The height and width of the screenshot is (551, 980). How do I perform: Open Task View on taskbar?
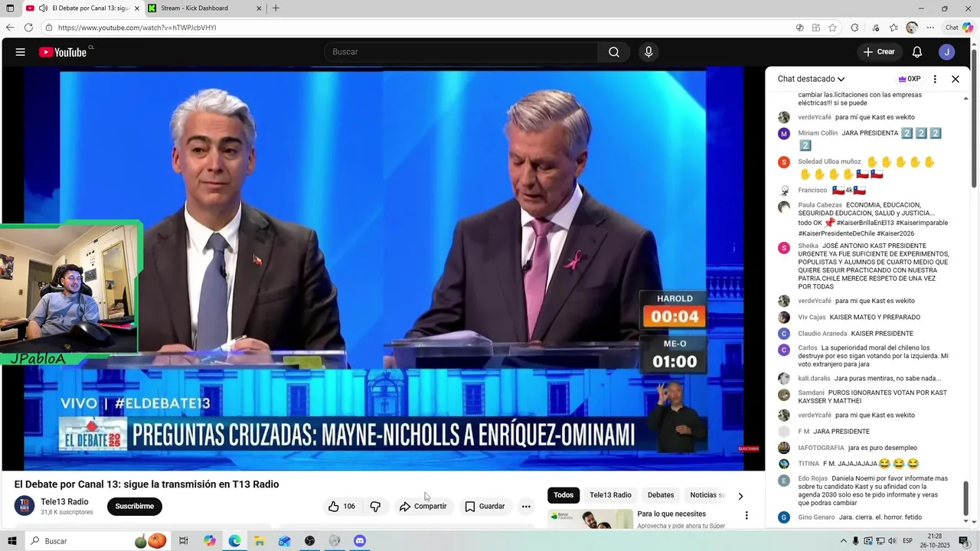[184, 541]
